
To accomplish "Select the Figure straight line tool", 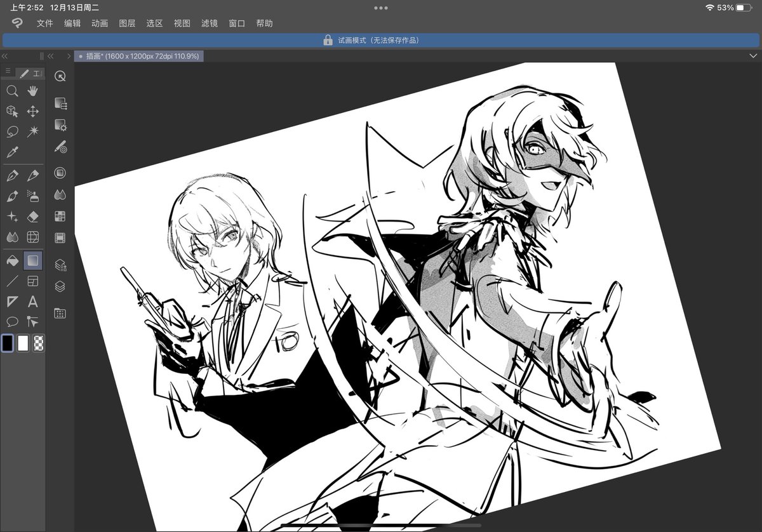I will [x=12, y=281].
